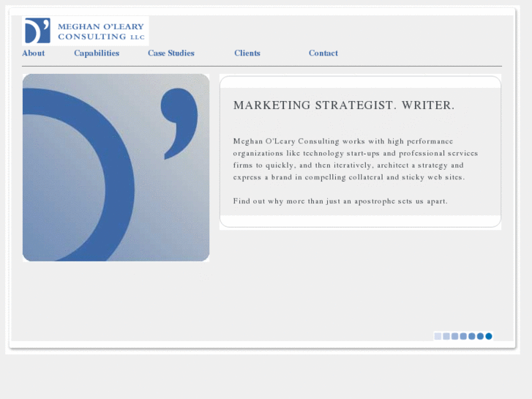
Task: Navigate to the Clients page
Action: click(247, 53)
